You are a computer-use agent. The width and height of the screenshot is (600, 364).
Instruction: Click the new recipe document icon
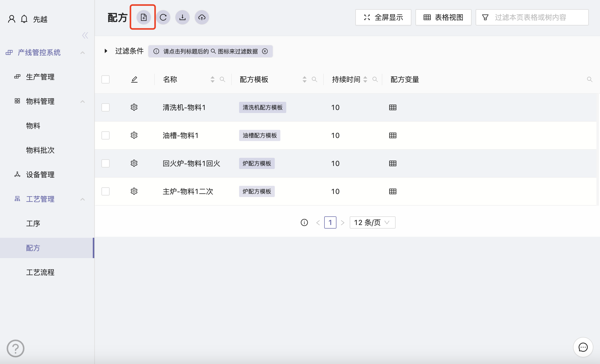tap(144, 17)
